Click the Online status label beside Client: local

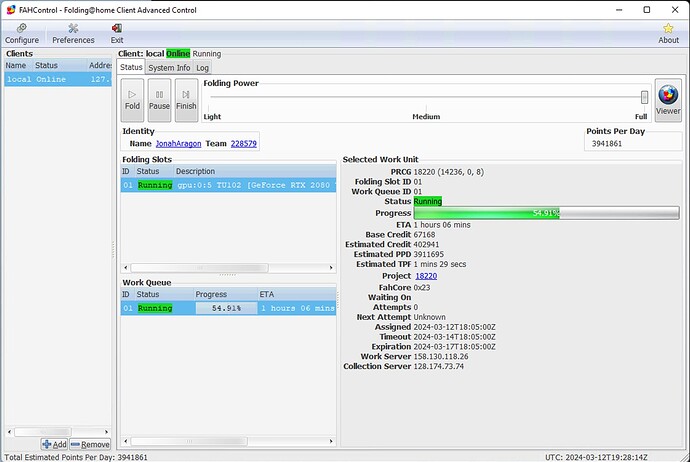coord(178,54)
